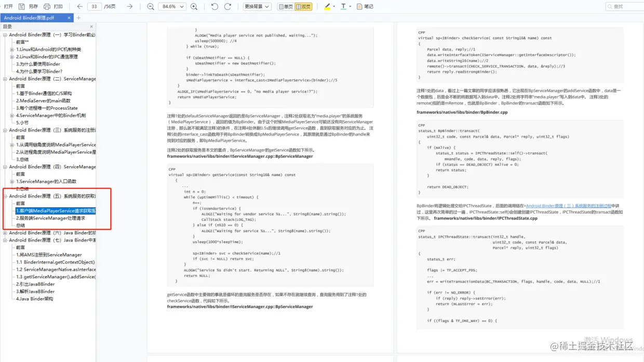
Task: Expand 2.Linux和Binder的IPC通信原理 node
Action: pyautogui.click(x=12, y=57)
